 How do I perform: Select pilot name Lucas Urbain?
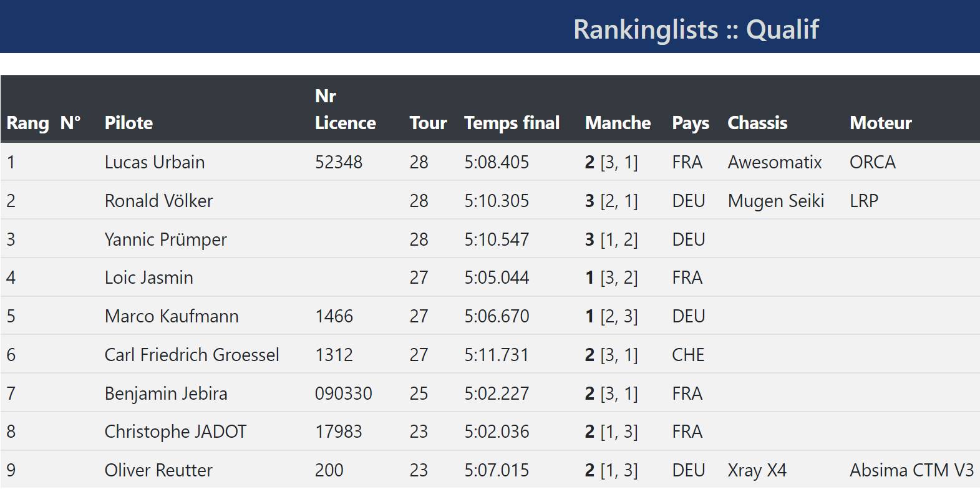tap(155, 162)
